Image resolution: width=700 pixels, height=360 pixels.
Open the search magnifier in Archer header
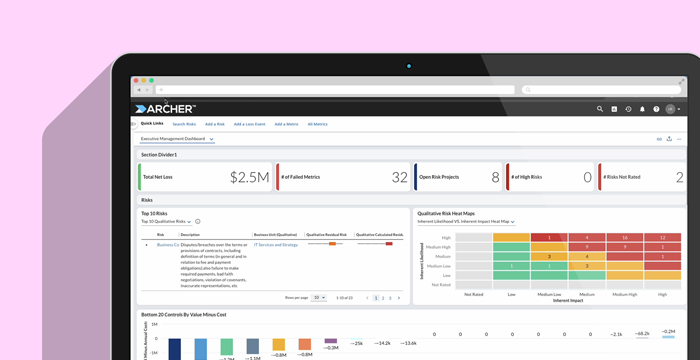point(600,109)
